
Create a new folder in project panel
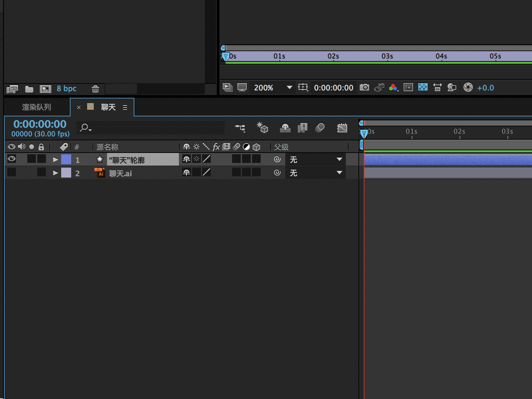click(29, 89)
